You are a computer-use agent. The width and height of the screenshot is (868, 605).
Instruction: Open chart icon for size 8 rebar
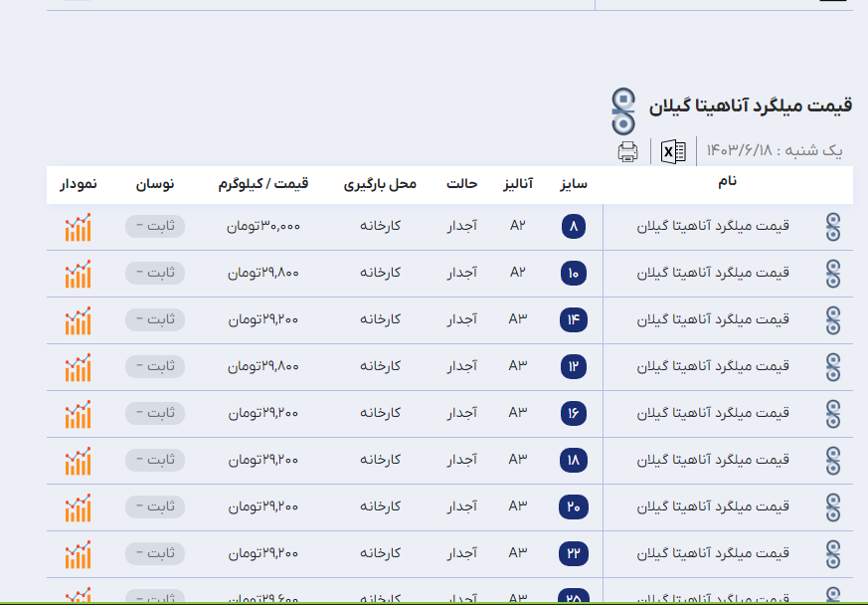78,227
